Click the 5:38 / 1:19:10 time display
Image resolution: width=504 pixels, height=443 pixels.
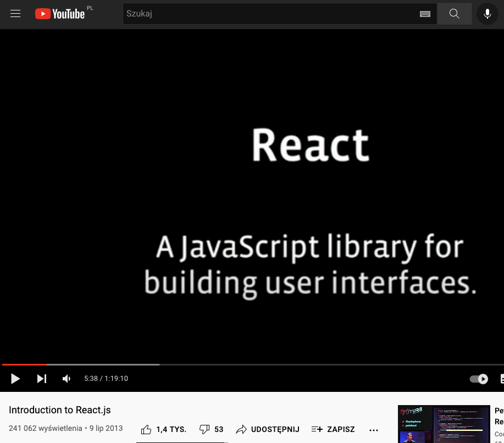pos(106,379)
